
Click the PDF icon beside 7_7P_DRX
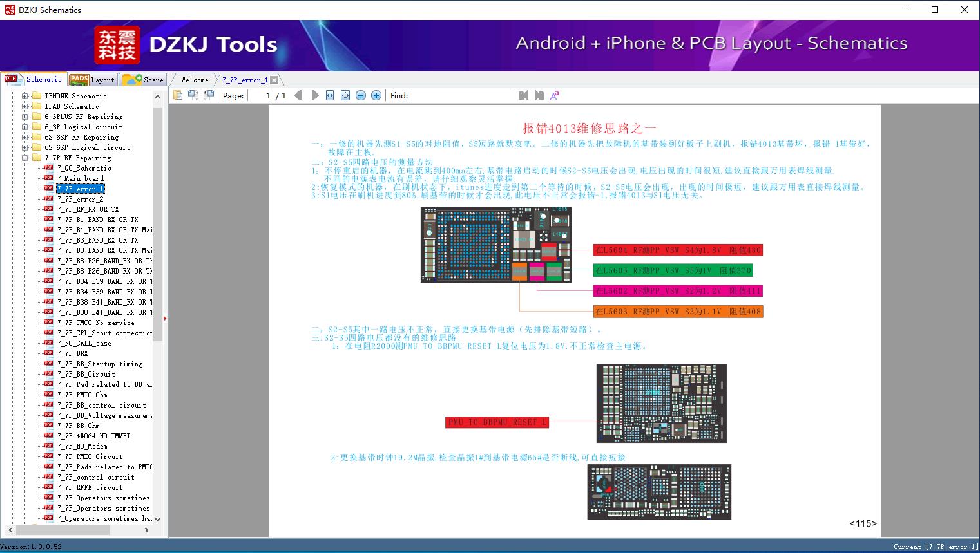[x=48, y=353]
